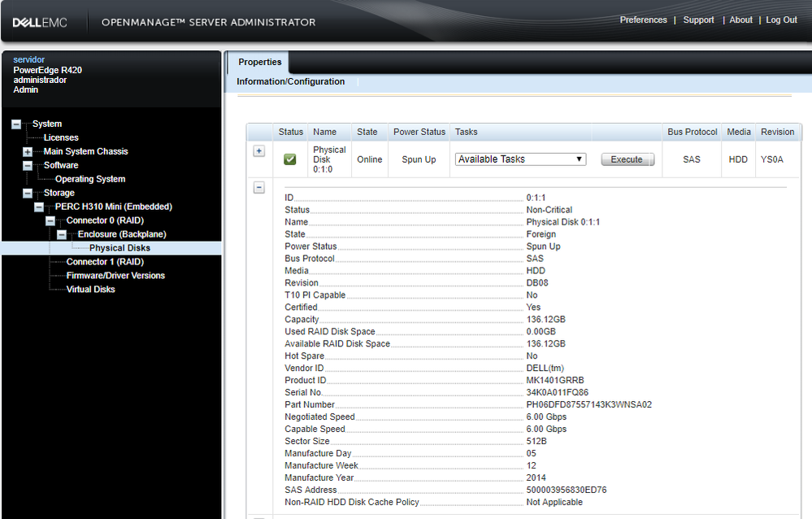Collapse the Enclosure (Backplane) node
This screenshot has width=812, height=519.
62,234
